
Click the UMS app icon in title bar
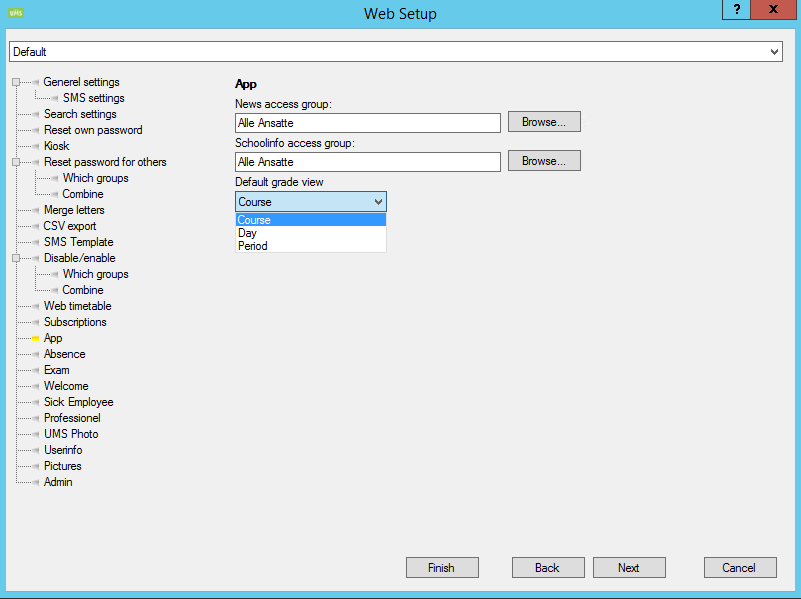pyautogui.click(x=15, y=13)
